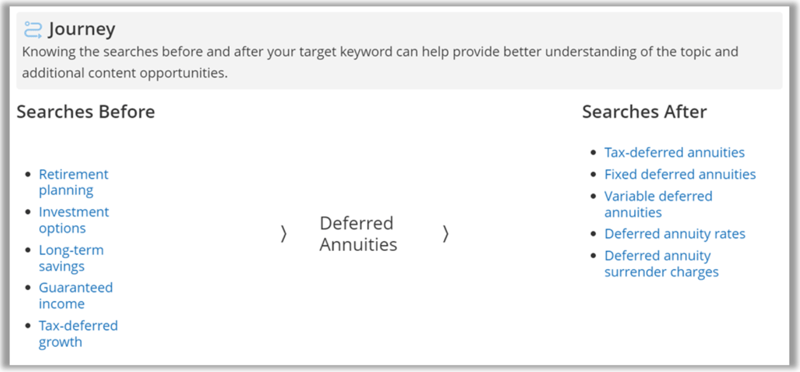This screenshot has height=372, width=800.
Task: Click the bullet beside Retirement planning
Action: (x=28, y=175)
